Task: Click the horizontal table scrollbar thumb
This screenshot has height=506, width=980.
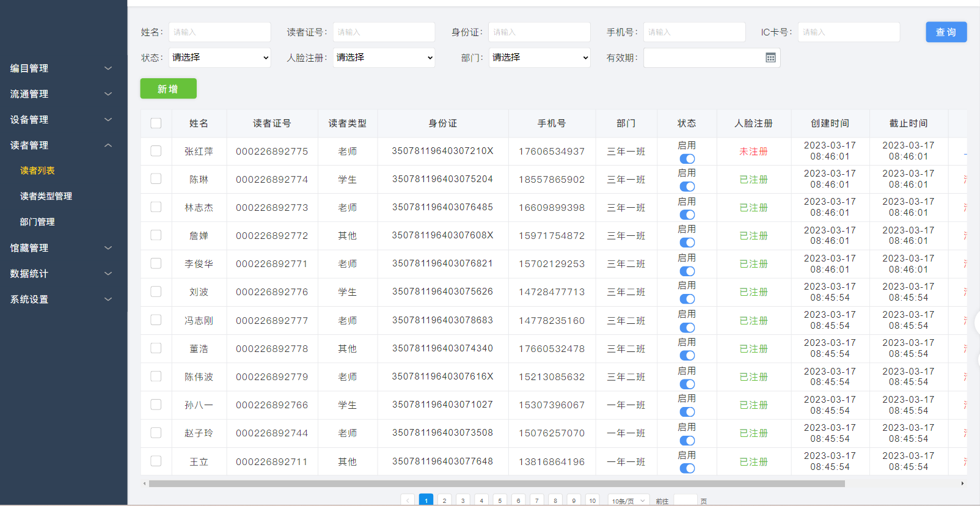Action: tap(497, 483)
